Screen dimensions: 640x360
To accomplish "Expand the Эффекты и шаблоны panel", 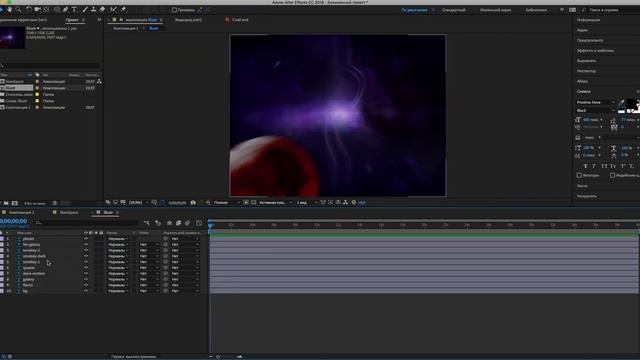I will [x=595, y=51].
